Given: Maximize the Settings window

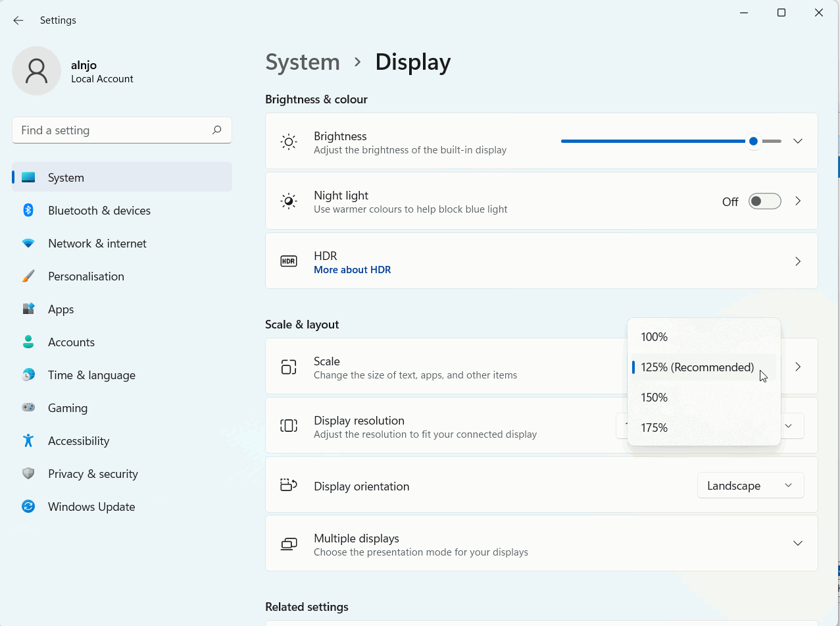Looking at the screenshot, I should coord(781,13).
